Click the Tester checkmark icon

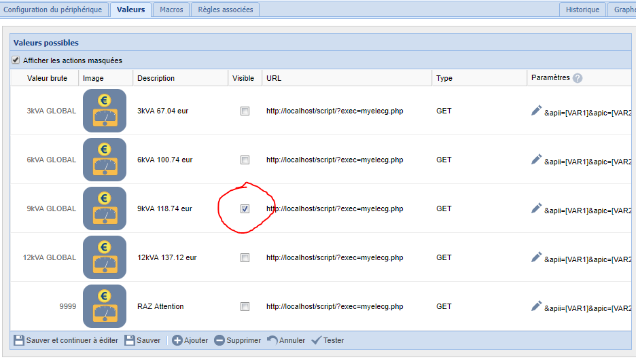(316, 340)
